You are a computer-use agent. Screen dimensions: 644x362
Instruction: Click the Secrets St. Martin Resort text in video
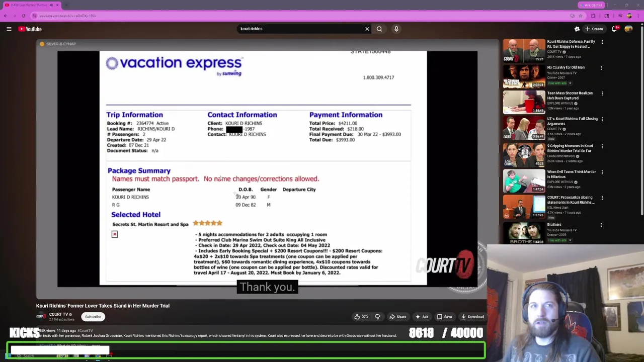pos(150,224)
